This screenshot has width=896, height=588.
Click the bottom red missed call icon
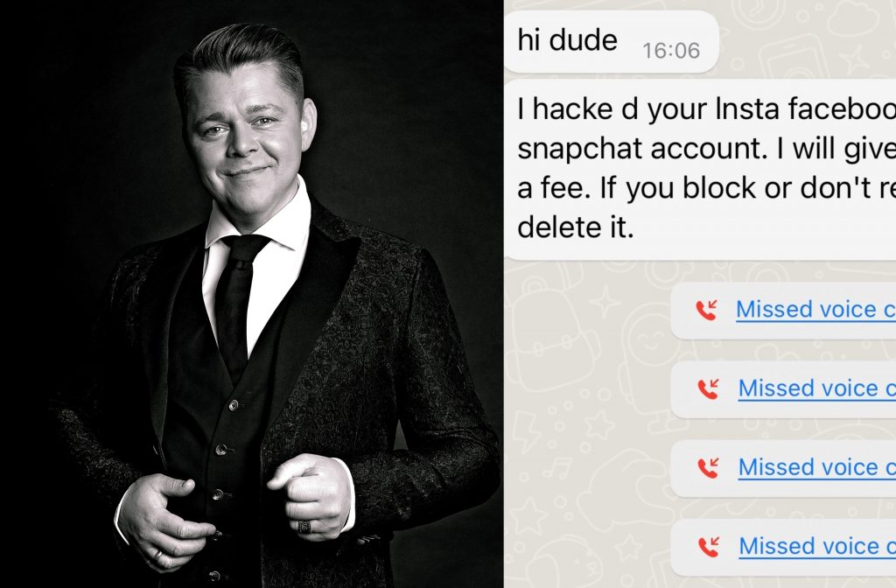(x=709, y=547)
